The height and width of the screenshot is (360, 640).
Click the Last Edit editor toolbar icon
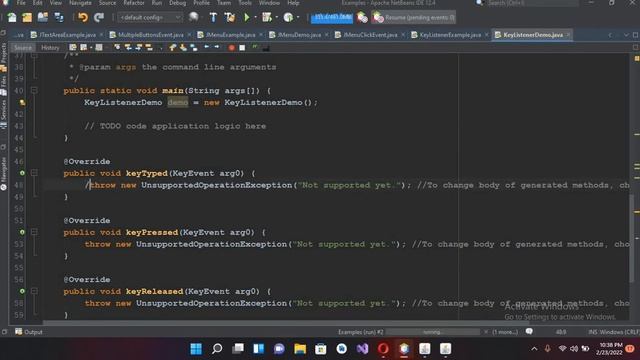(x=73, y=48)
